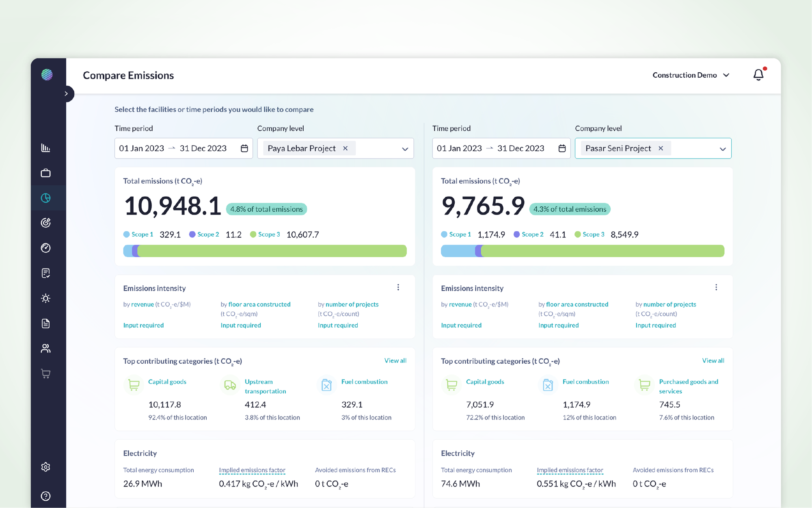Viewport: 812px width, 508px height.
Task: Open the shopping cart marketplace icon
Action: [x=45, y=373]
